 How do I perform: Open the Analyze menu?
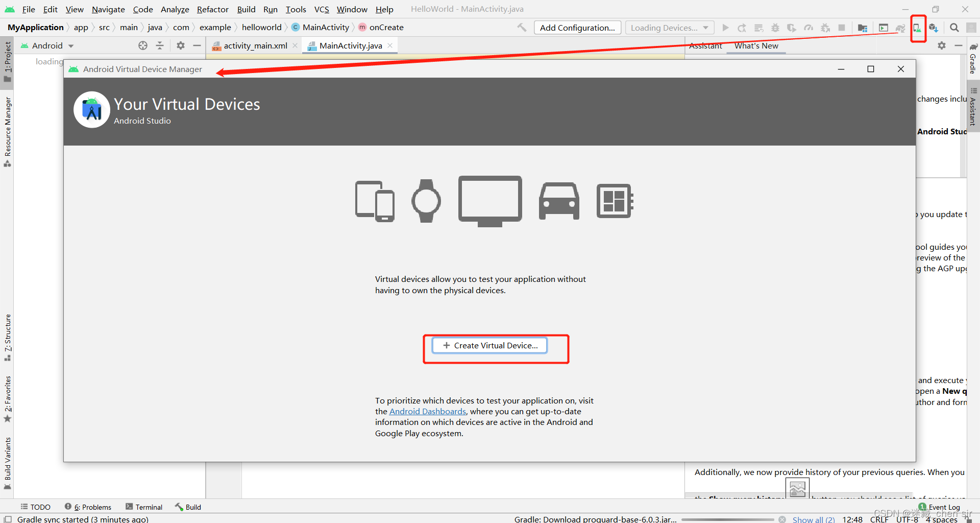pyautogui.click(x=175, y=9)
